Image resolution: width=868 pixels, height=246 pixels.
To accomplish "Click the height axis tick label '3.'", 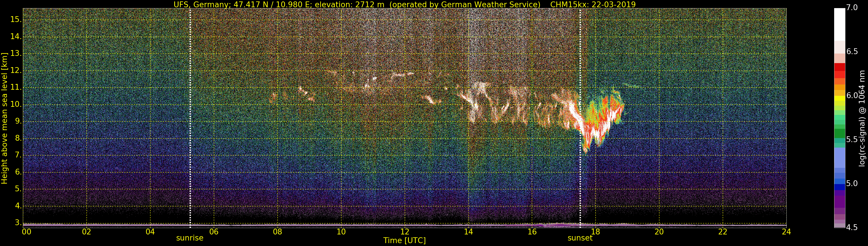I will [18, 223].
